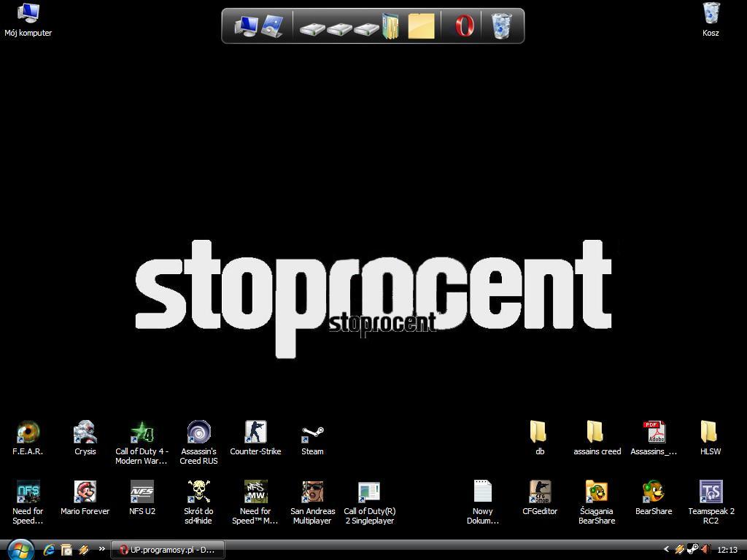Select Call of Duty(R) 2 Singleplayer icon
The height and width of the screenshot is (560, 747).
pyautogui.click(x=370, y=502)
